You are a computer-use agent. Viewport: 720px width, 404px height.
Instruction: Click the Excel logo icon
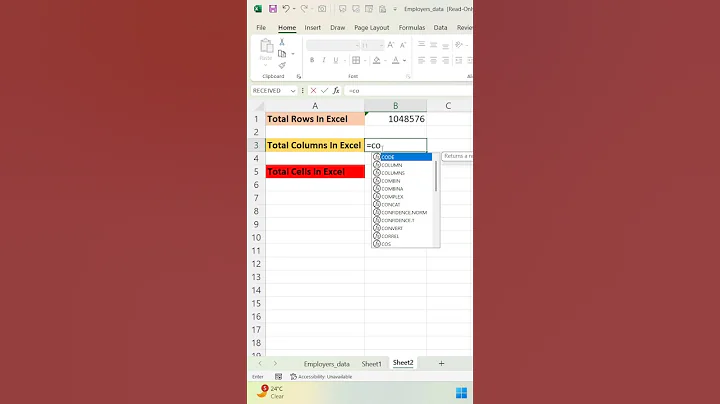258,9
